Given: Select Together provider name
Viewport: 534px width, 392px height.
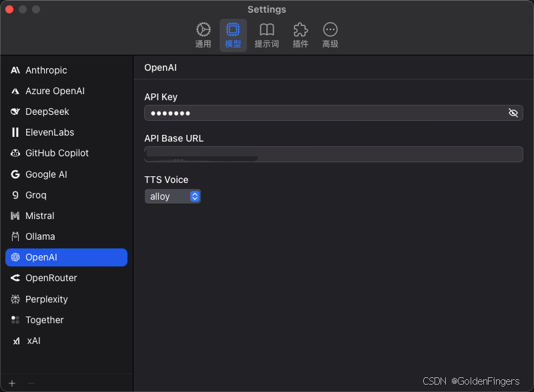Looking at the screenshot, I should pos(45,320).
